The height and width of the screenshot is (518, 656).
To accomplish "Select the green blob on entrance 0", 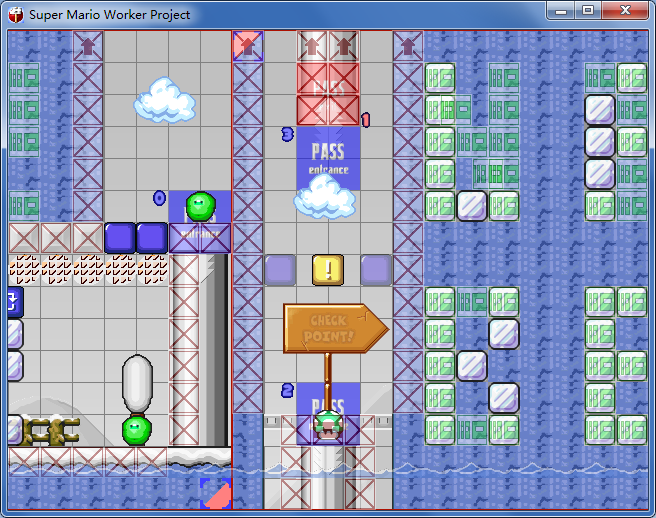I will coord(200,206).
